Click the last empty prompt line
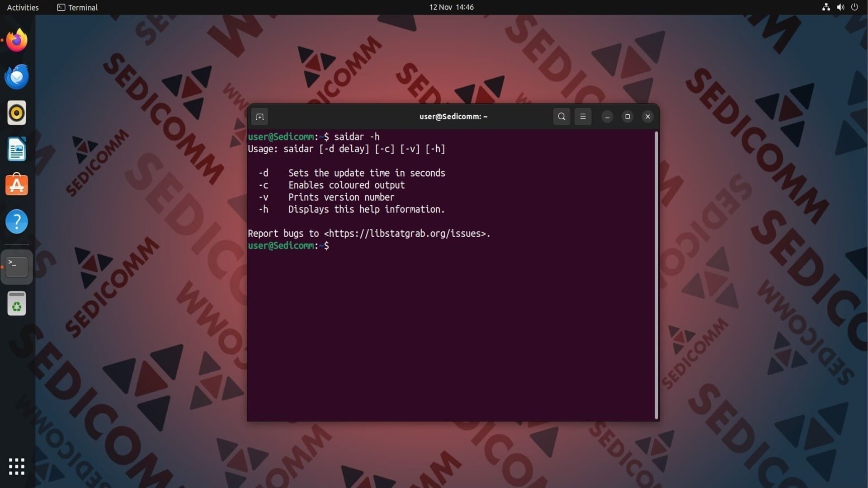This screenshot has height=488, width=868. (x=288, y=246)
